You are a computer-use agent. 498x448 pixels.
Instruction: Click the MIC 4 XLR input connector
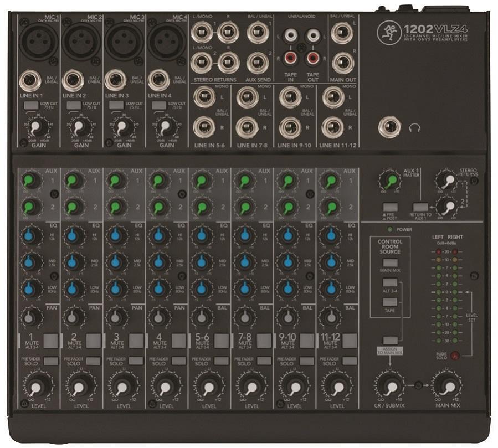(166, 40)
